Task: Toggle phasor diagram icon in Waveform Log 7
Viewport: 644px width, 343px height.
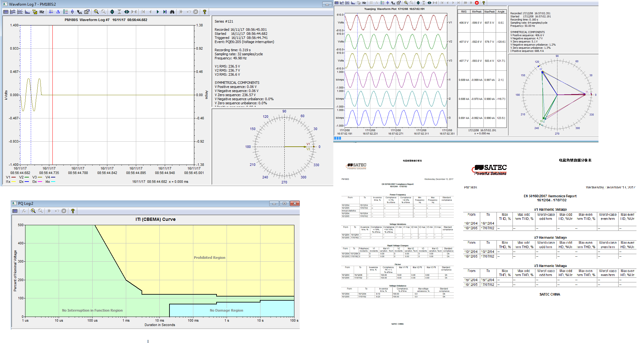Action: tap(72, 12)
